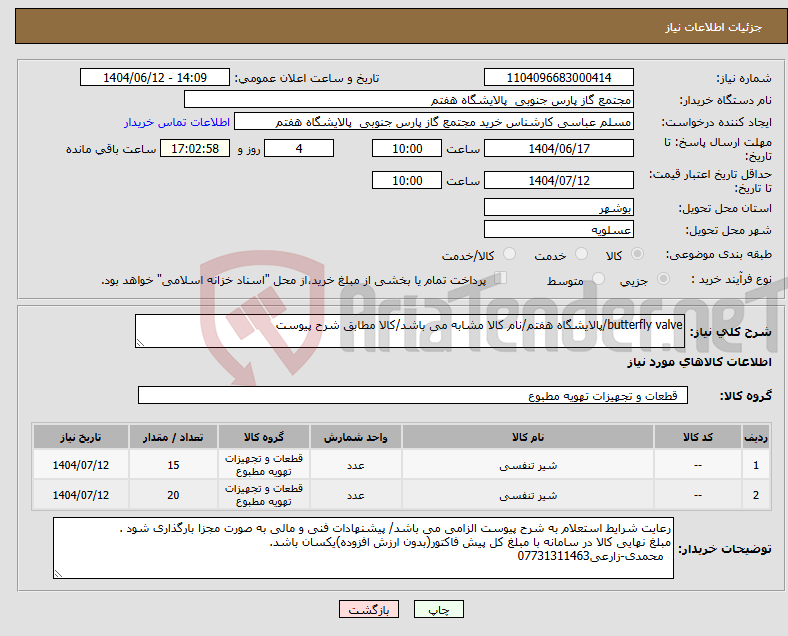Click the general description butterfly valve textarea

click(410, 331)
